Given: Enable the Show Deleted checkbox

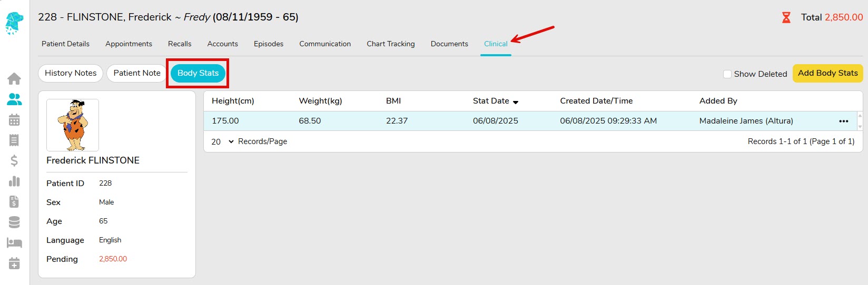Looking at the screenshot, I should click(727, 74).
